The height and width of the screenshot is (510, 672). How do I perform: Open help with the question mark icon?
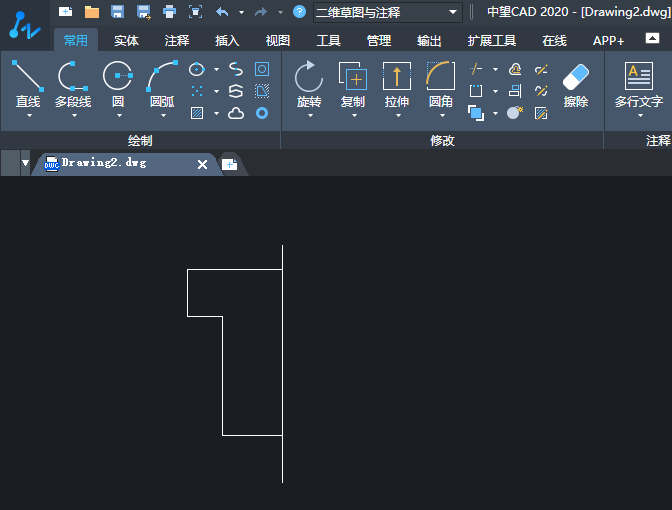299,12
